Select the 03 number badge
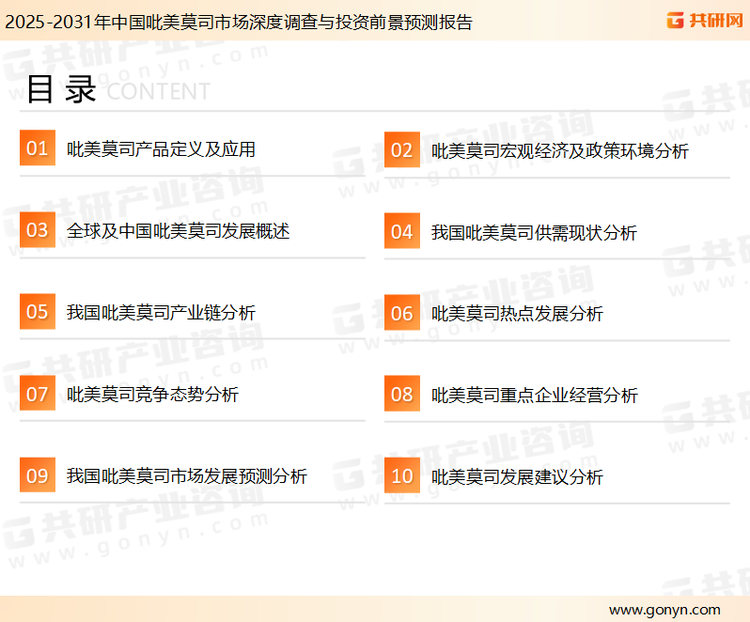Screen dimensions: 750x622 pyautogui.click(x=37, y=231)
